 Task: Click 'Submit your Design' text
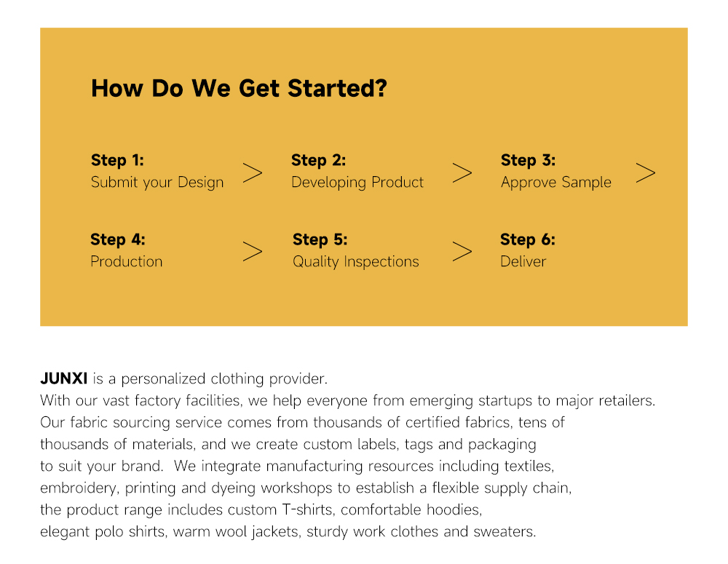pyautogui.click(x=157, y=183)
